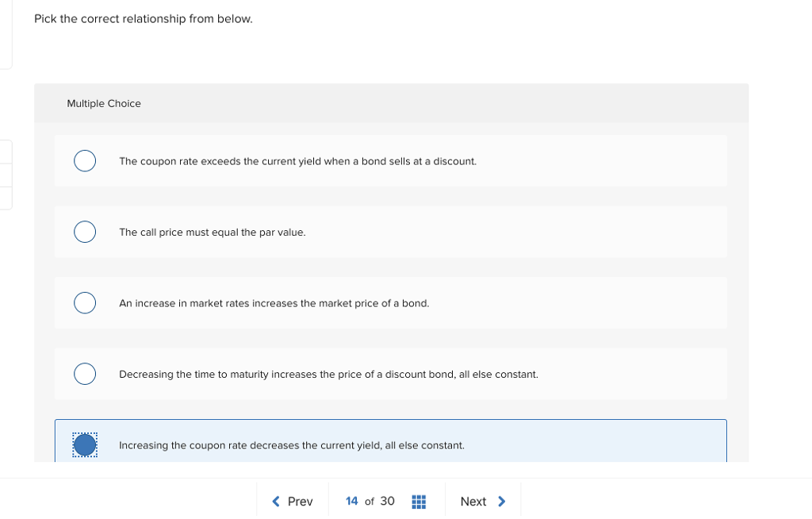Go to next question with Next
The image size is (812, 519).
click(x=483, y=502)
